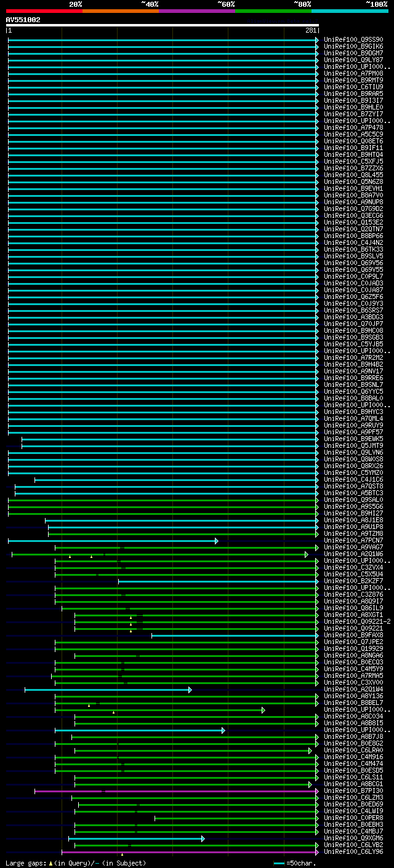Viewport: 394px width, 868px height.
Task: Open hit UniRef100_B9DGM7
Action: coord(353,54)
